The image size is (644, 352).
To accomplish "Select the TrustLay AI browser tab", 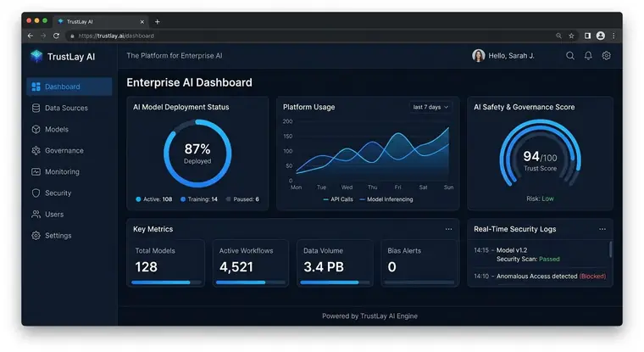I will pyautogui.click(x=101, y=21).
